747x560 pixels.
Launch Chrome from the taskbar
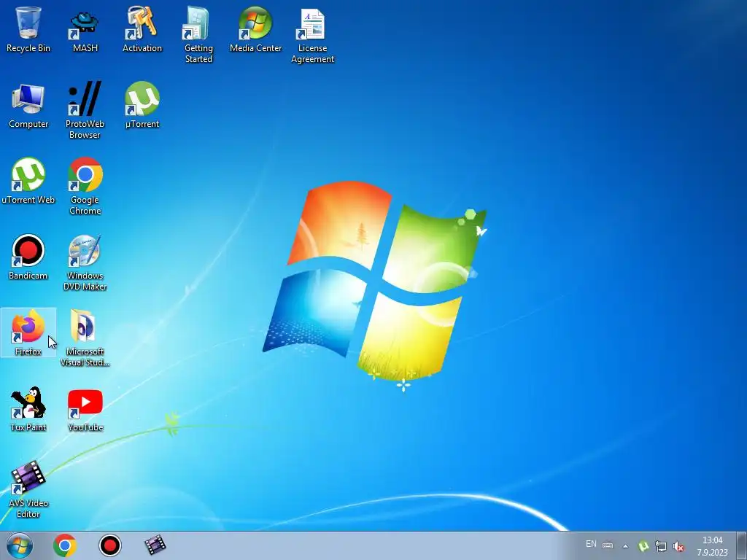65,545
